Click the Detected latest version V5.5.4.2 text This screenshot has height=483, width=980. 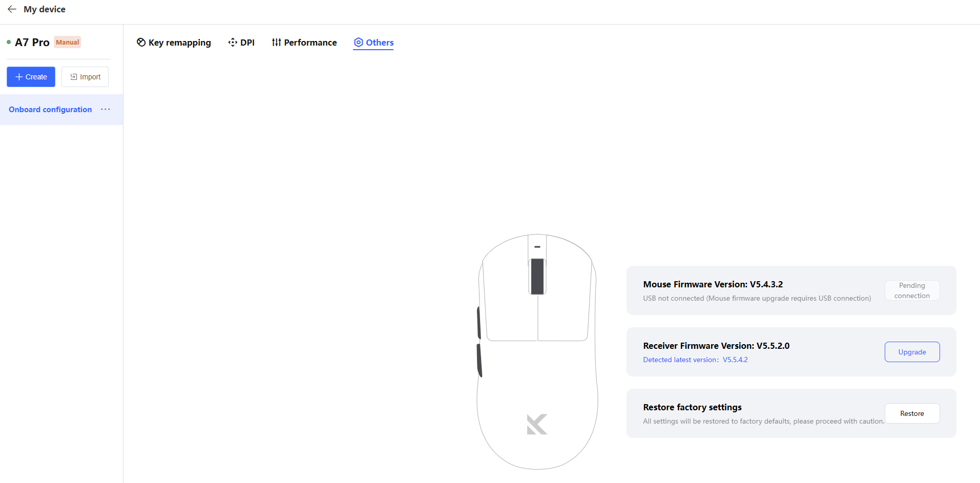[695, 360]
